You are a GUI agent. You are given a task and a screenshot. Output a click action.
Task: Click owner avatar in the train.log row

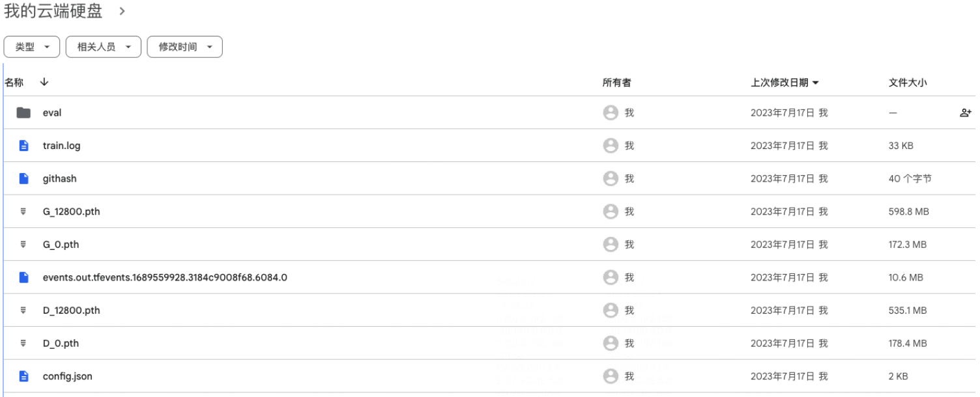pyautogui.click(x=611, y=146)
